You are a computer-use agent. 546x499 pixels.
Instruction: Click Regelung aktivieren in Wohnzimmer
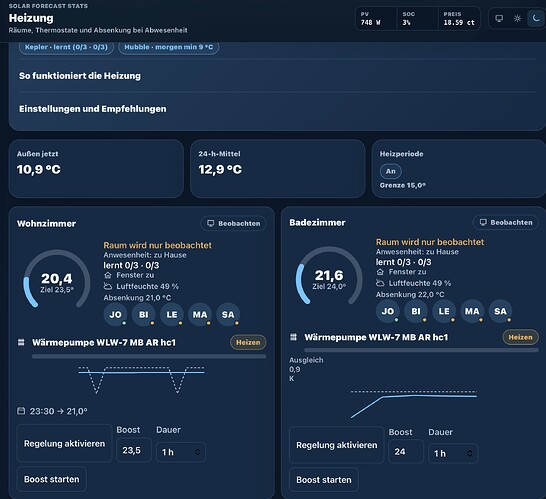point(64,444)
